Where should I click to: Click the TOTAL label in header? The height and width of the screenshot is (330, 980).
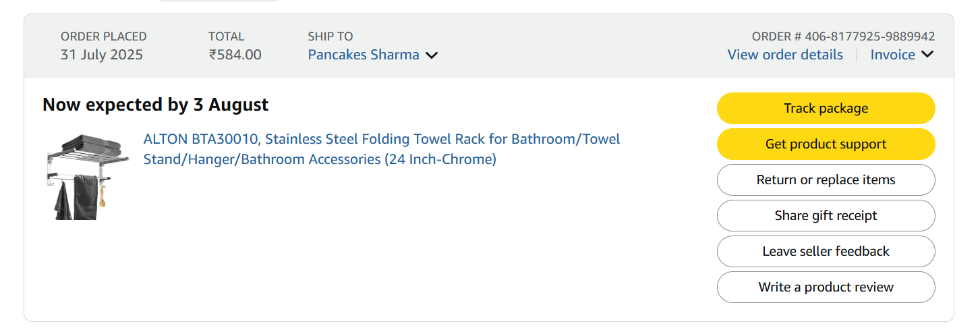226,36
